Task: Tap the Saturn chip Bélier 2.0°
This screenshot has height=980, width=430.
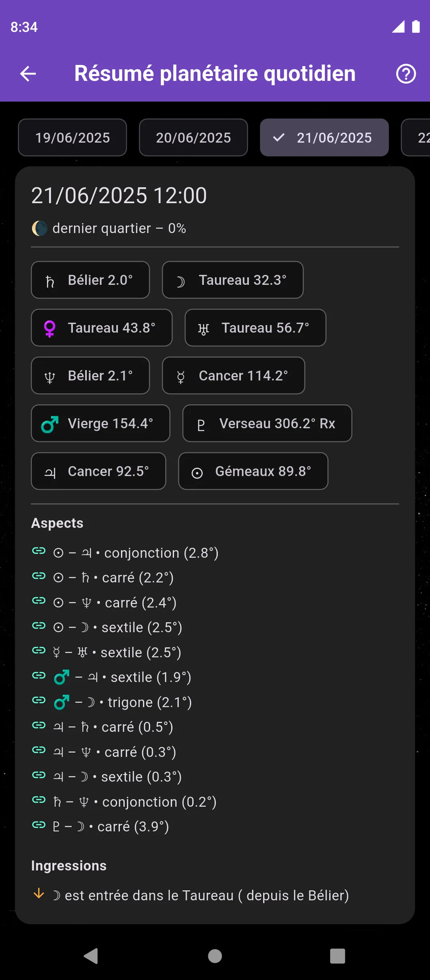Action: click(x=90, y=280)
